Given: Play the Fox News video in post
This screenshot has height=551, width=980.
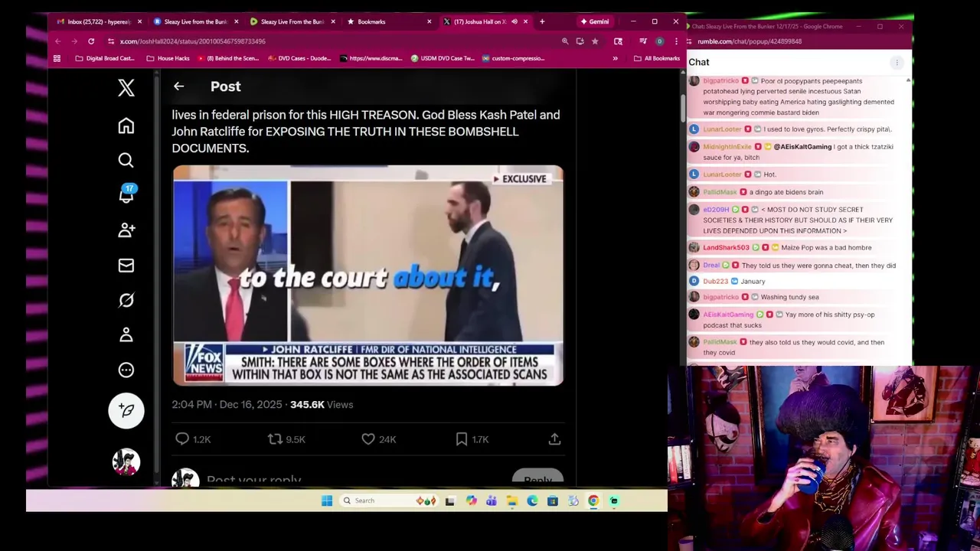Looking at the screenshot, I should (x=368, y=275).
